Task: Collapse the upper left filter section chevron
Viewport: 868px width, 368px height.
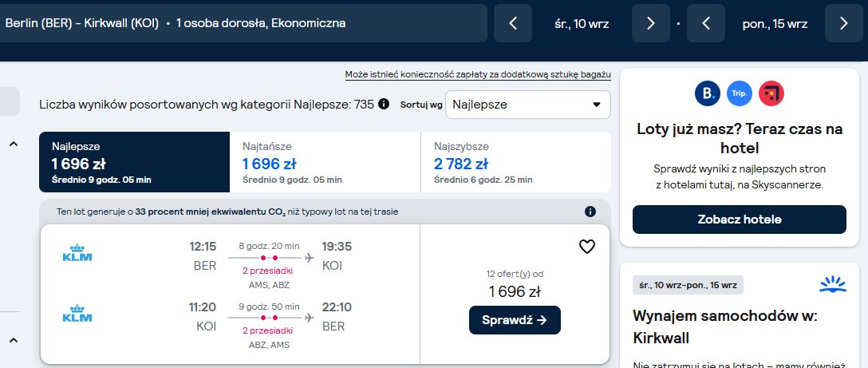Action: [x=14, y=144]
